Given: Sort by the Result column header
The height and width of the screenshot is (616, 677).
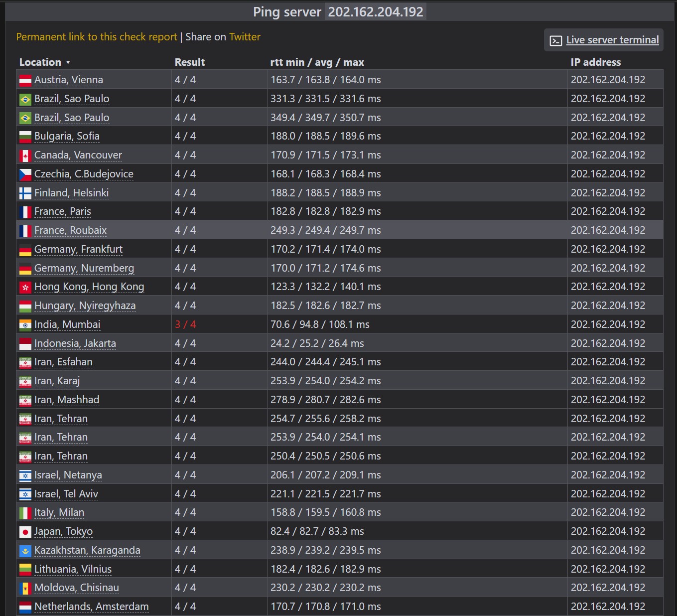Looking at the screenshot, I should pos(190,62).
